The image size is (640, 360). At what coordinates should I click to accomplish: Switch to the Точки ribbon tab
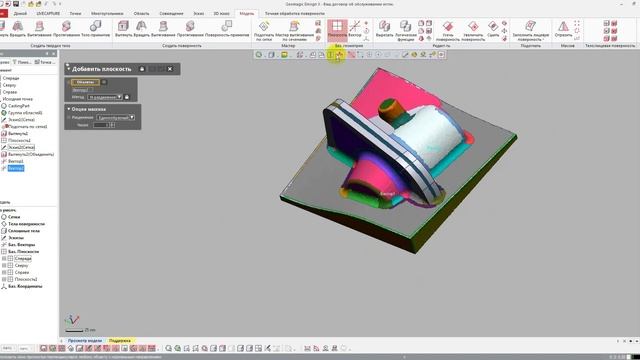click(x=75, y=13)
